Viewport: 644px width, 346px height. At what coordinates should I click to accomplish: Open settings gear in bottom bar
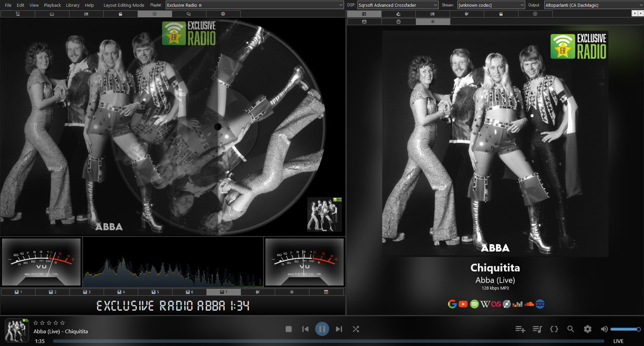point(588,329)
